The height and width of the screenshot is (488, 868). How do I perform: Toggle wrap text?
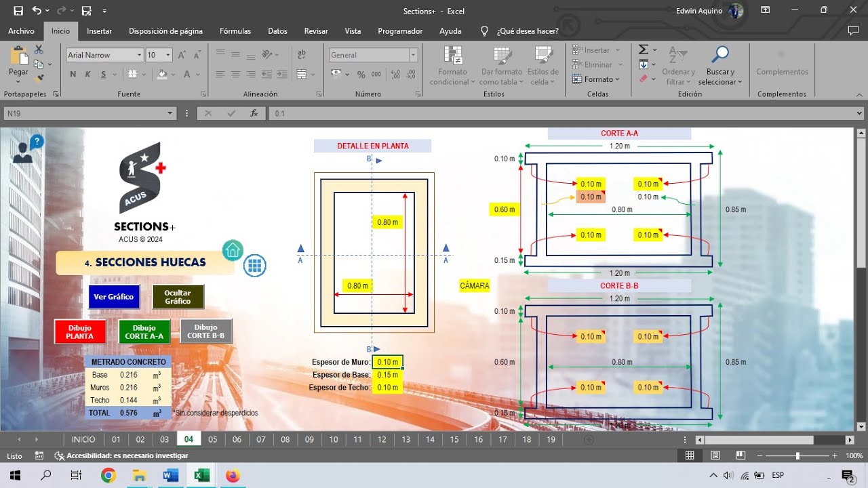tap(302, 54)
